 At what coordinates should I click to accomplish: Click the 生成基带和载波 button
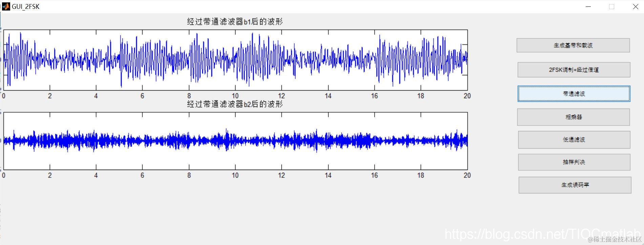point(573,45)
